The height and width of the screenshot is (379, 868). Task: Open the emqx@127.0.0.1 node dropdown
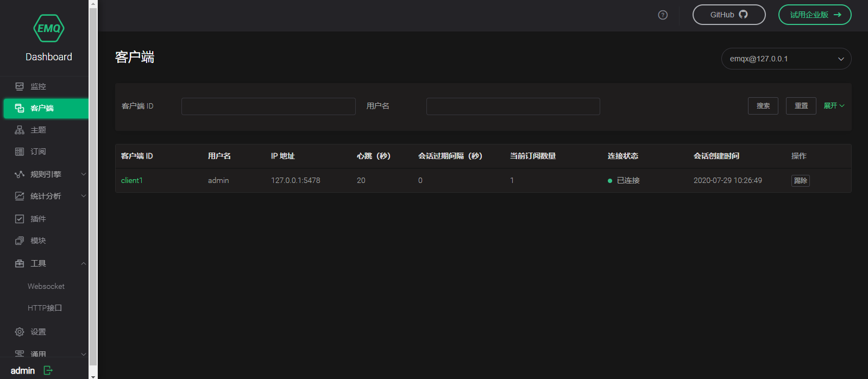(785, 59)
